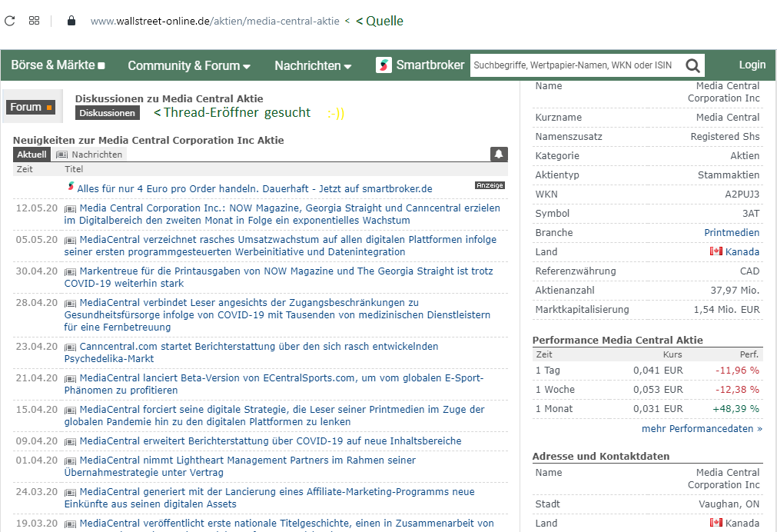Open Affiliate-Marketing-Programm article
The width and height of the screenshot is (777, 532).
(x=269, y=498)
